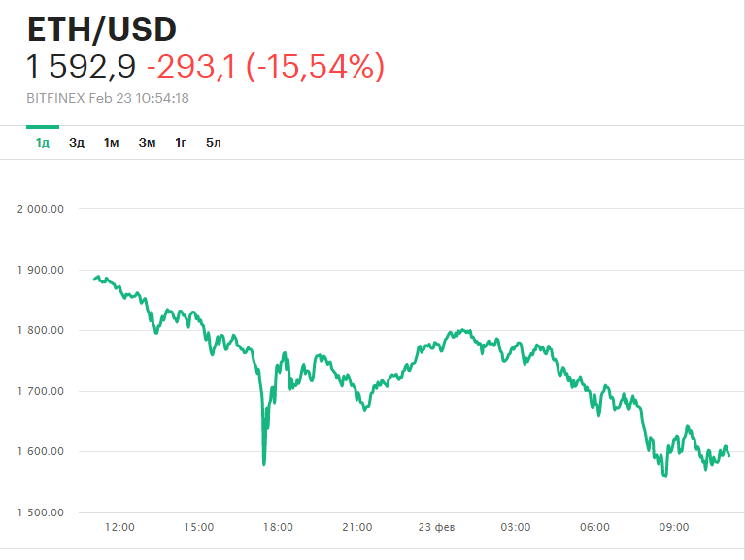Click the 2 000.00 price axis label
Viewport: 745px width, 560px height.
pyautogui.click(x=41, y=209)
